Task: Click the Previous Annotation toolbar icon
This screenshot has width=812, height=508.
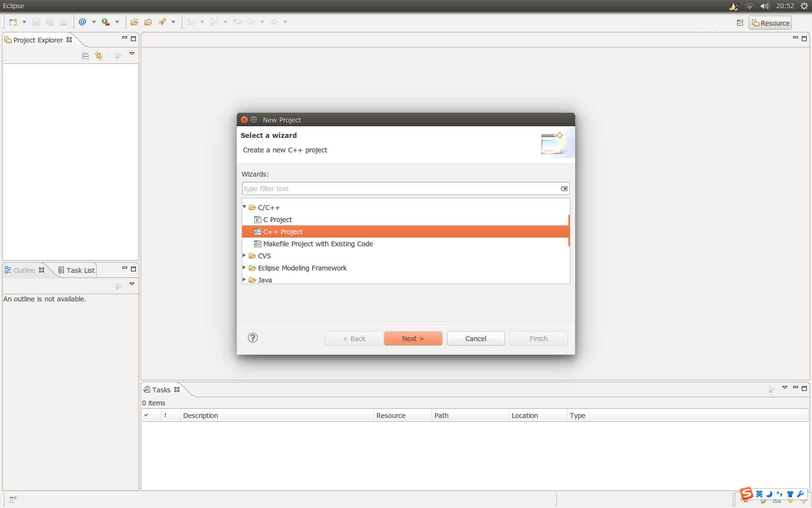Action: (214, 22)
